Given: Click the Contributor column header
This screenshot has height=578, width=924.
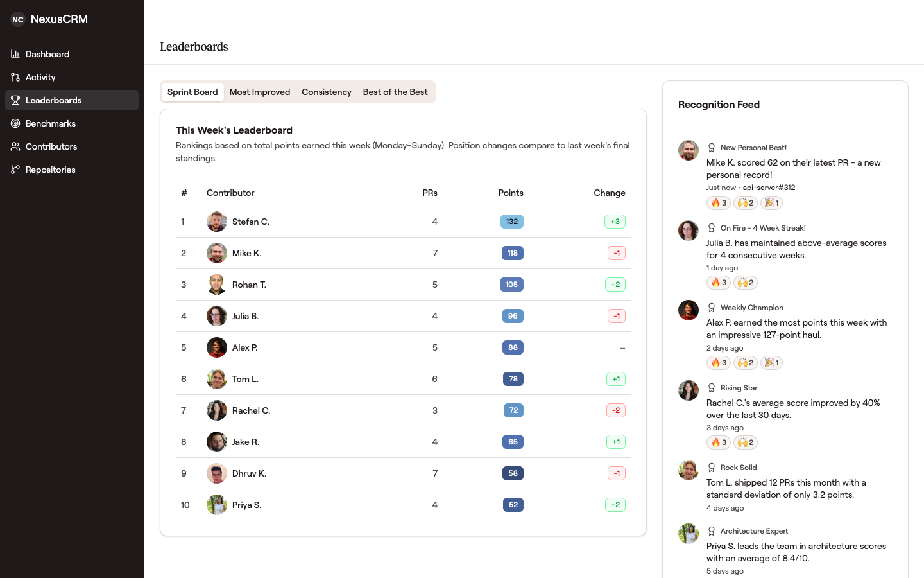Looking at the screenshot, I should click(230, 193).
